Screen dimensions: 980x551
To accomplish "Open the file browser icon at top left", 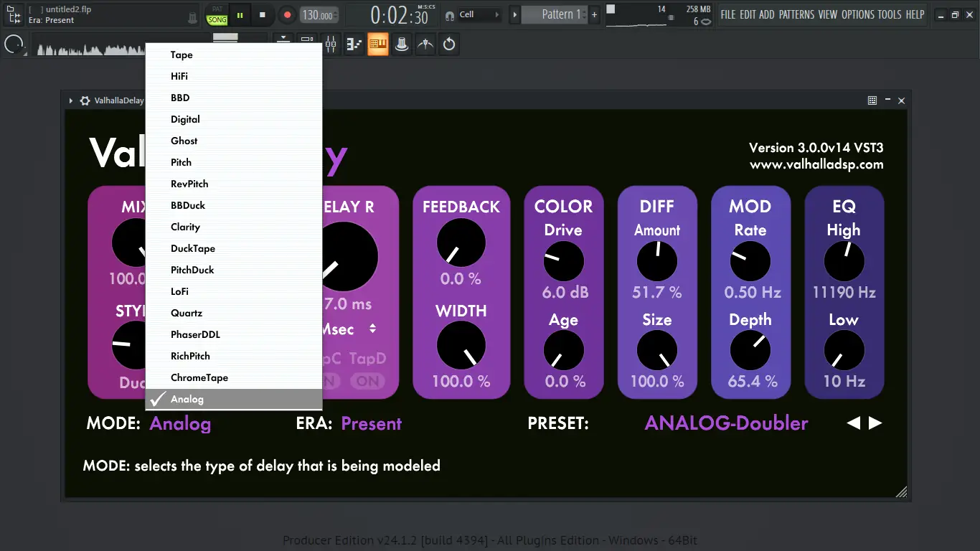I will [14, 14].
